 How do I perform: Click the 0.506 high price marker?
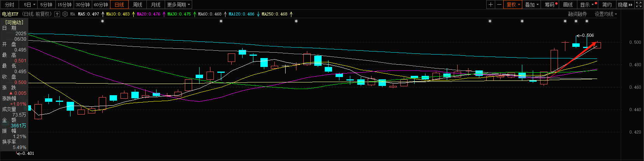point(587,35)
